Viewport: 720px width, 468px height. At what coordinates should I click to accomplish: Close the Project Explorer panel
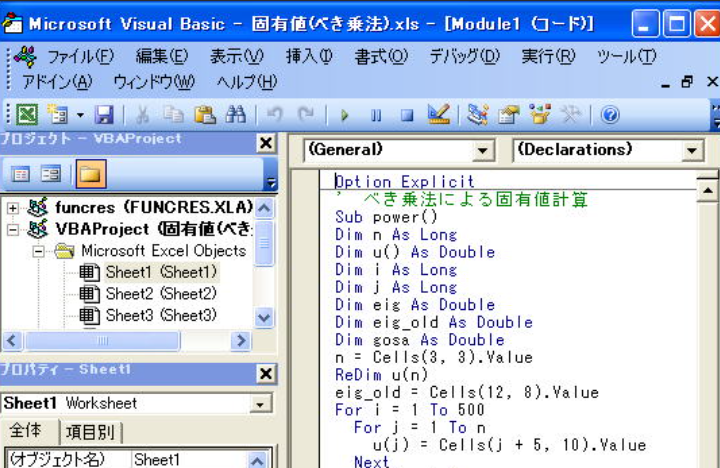click(266, 143)
